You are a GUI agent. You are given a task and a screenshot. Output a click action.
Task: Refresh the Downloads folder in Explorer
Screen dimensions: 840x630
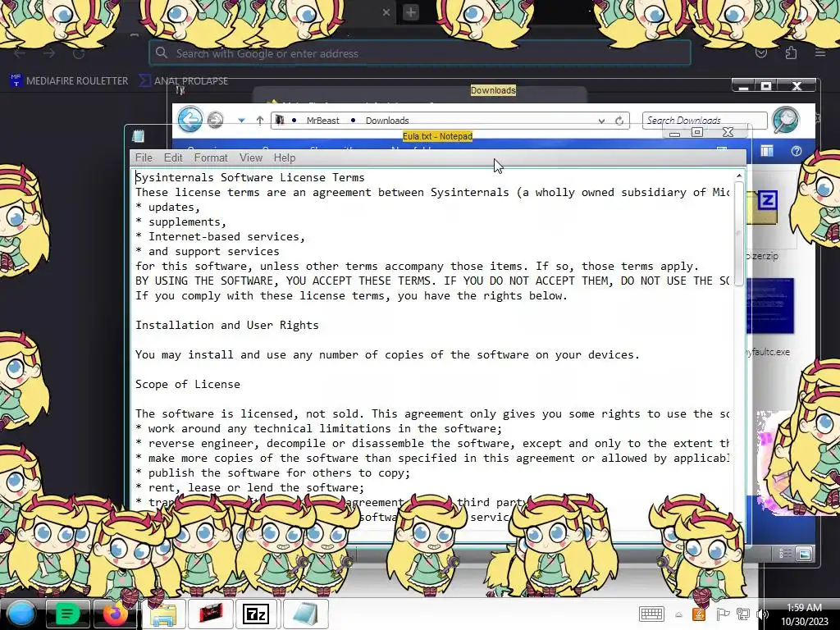619,121
